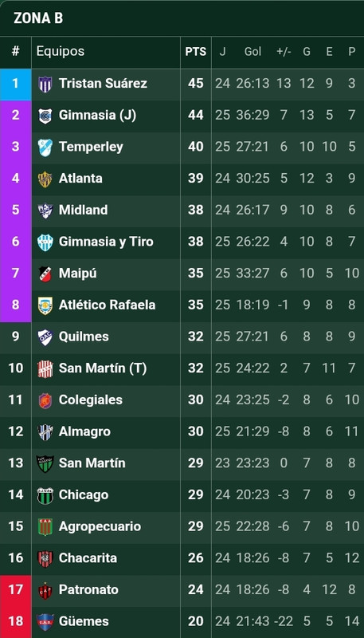Click red position 17 relegation marker

click(x=15, y=590)
